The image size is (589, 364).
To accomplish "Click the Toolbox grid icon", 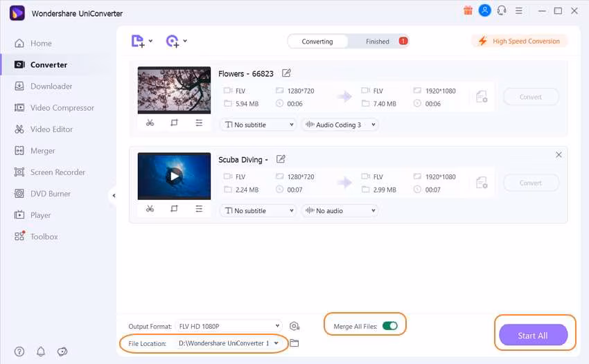I will tap(19, 237).
